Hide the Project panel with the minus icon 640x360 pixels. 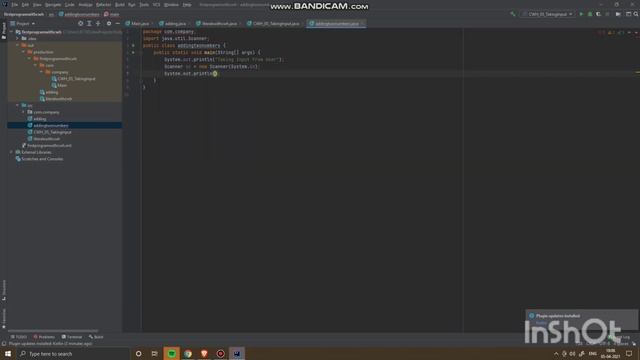[118, 24]
